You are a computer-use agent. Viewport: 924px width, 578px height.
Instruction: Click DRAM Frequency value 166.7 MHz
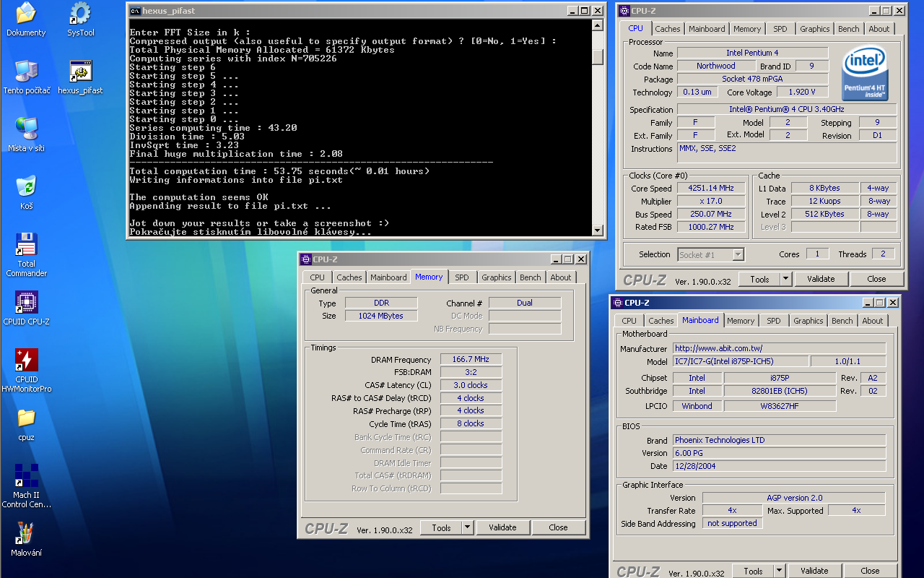(x=471, y=359)
